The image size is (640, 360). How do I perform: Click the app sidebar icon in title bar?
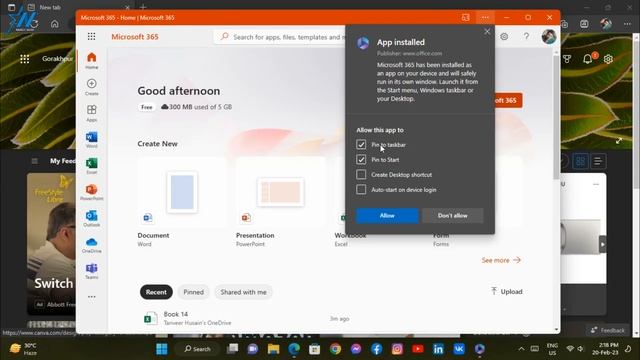(x=465, y=18)
